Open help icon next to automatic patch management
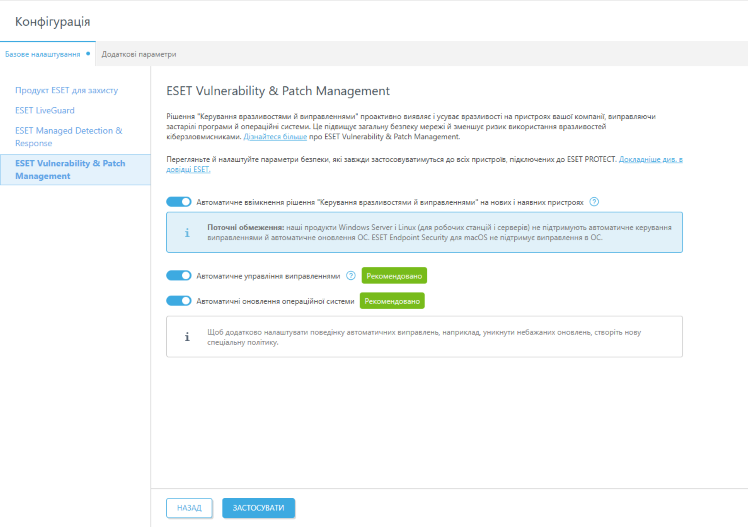The width and height of the screenshot is (748, 527). pyautogui.click(x=351, y=276)
